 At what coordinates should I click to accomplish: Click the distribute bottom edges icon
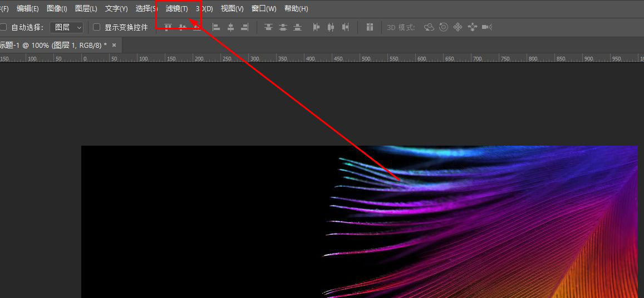[297, 27]
